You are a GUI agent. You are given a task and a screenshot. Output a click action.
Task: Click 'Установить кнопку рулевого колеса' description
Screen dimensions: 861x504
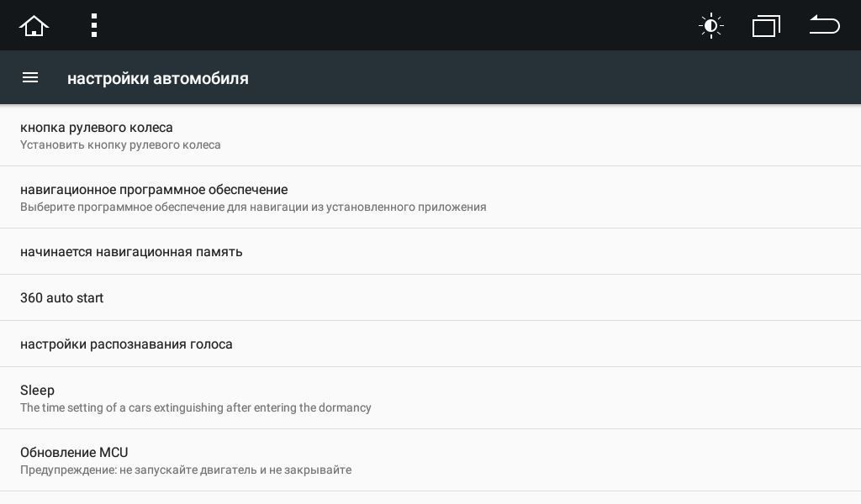coord(120,145)
